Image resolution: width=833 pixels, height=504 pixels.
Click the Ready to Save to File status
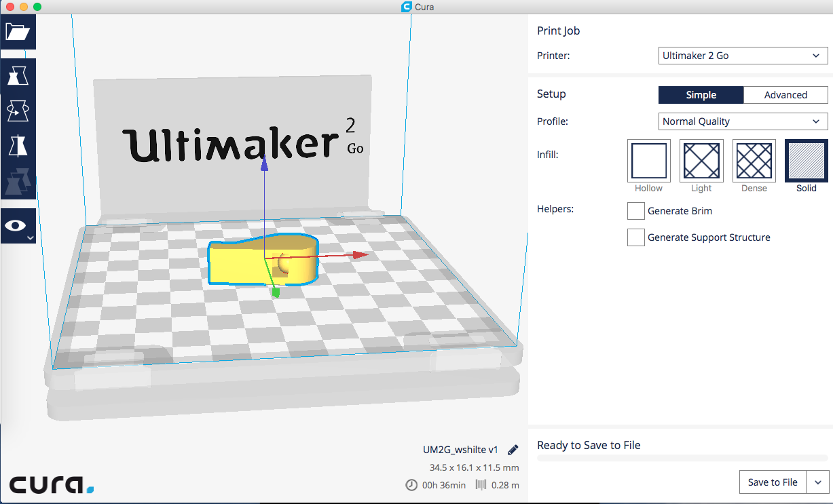click(x=589, y=445)
